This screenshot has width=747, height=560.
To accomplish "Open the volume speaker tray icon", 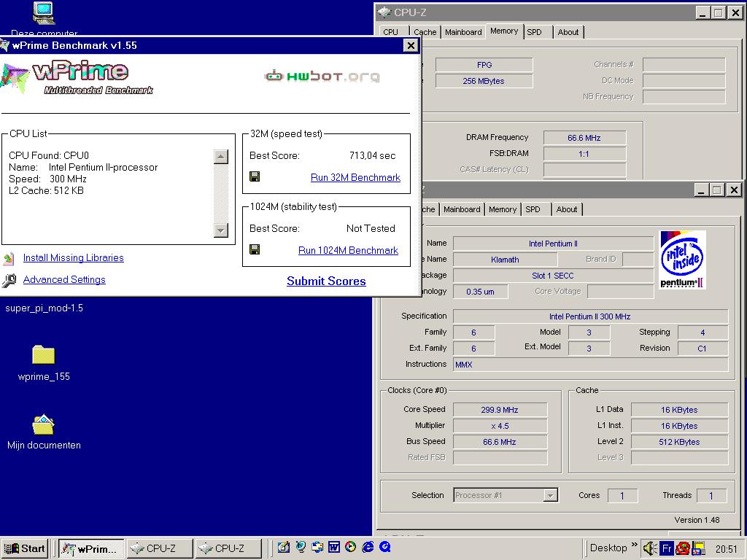I will pos(650,548).
